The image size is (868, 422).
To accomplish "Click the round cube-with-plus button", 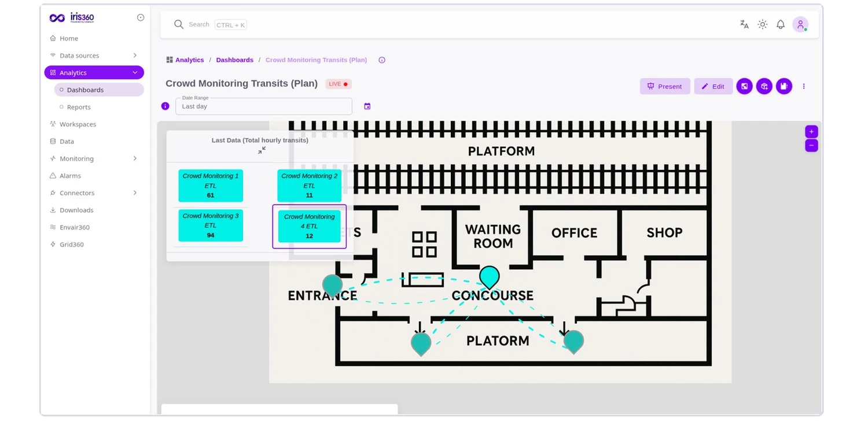I will pos(764,86).
